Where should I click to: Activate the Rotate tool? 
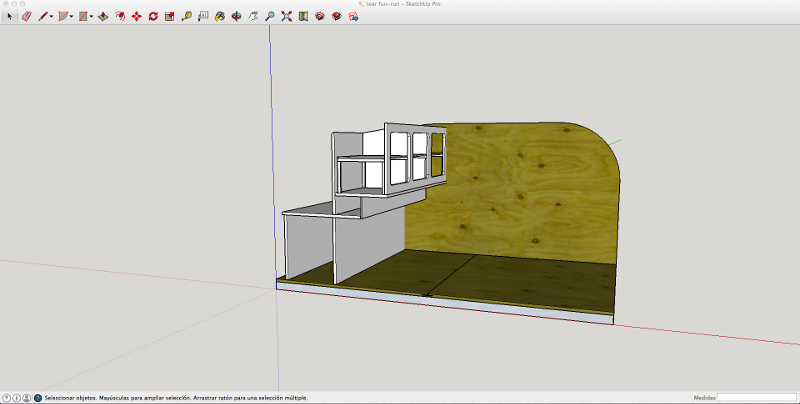pos(153,17)
